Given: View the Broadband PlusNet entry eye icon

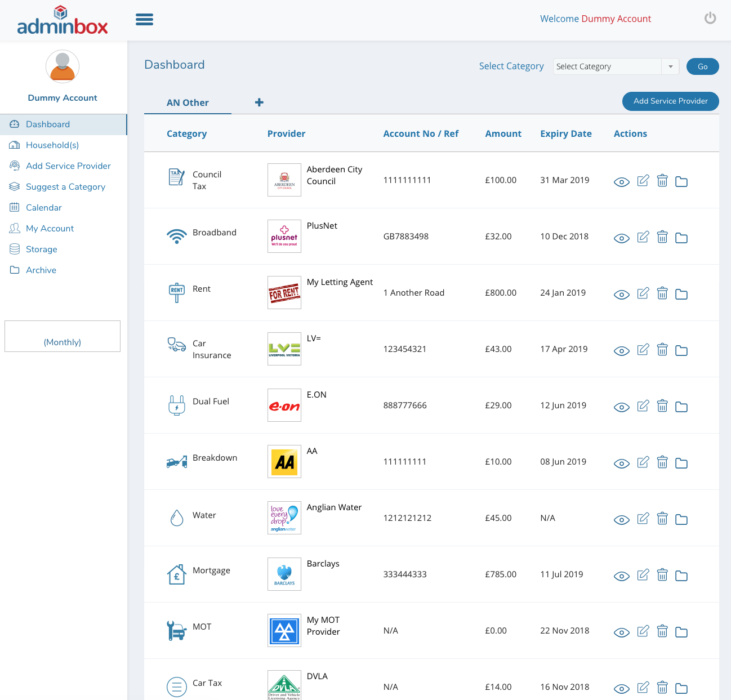Looking at the screenshot, I should [x=621, y=238].
